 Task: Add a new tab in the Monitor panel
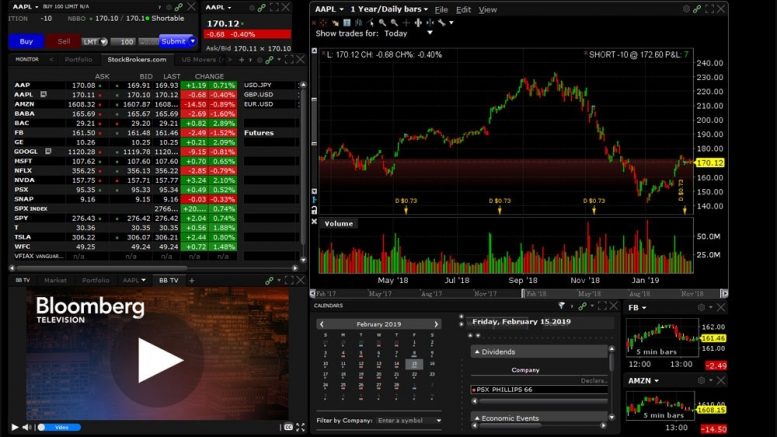241,59
